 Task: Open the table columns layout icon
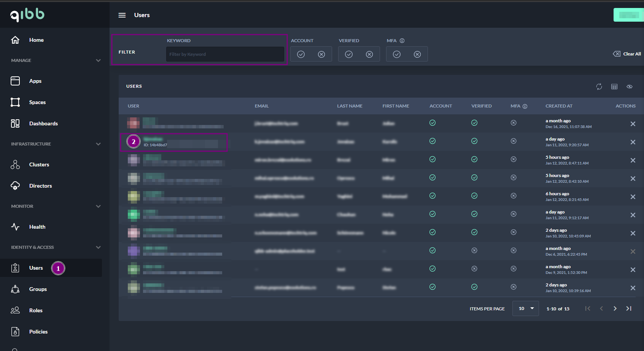coord(614,87)
